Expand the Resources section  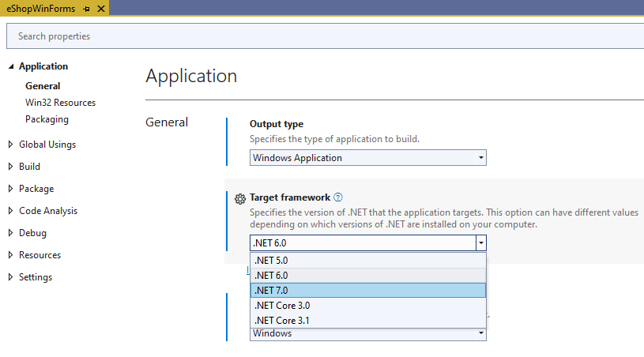(x=11, y=255)
